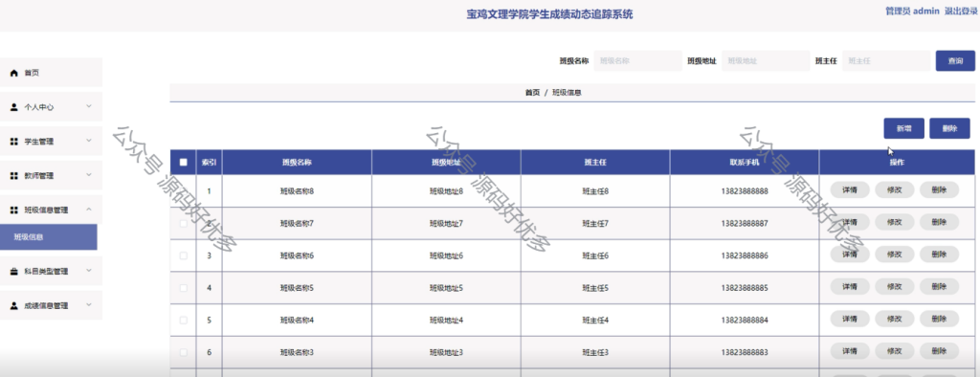Screen dimensions: 980x377
Task: Click 删除 for row 班级名称7
Action: (x=939, y=222)
